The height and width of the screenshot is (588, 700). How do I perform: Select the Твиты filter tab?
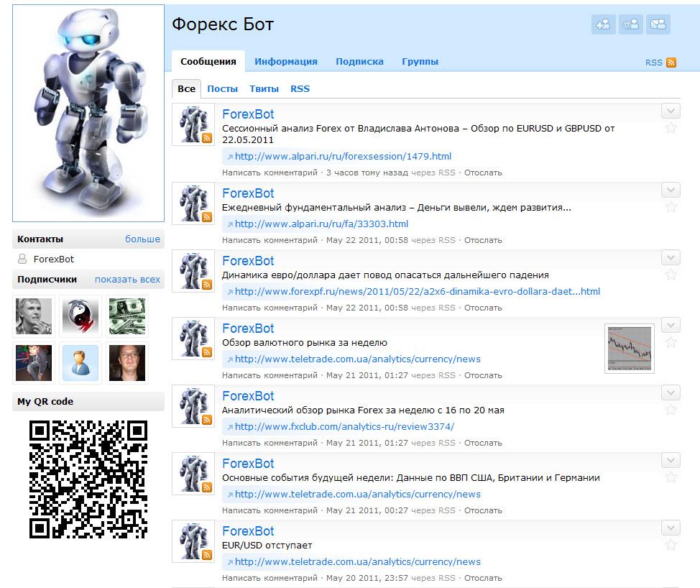click(x=264, y=89)
